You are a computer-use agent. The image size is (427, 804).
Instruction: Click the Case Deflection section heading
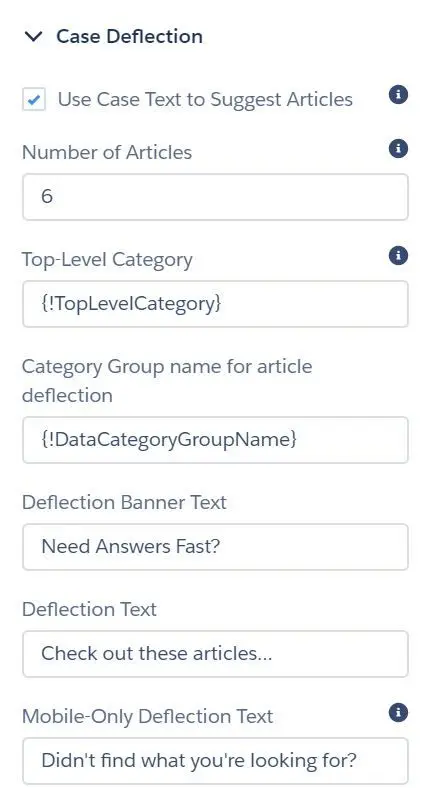129,36
